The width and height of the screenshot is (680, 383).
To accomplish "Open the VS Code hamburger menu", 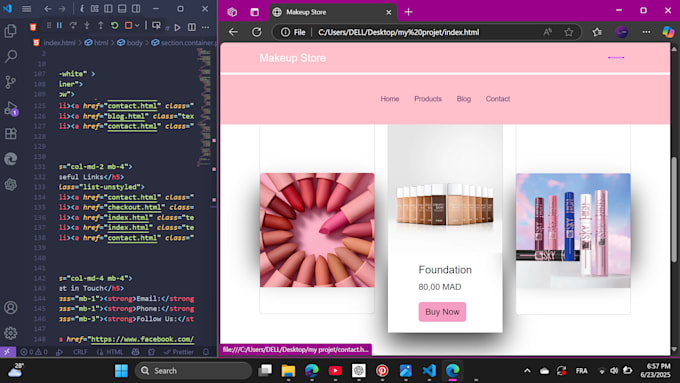I will point(26,9).
